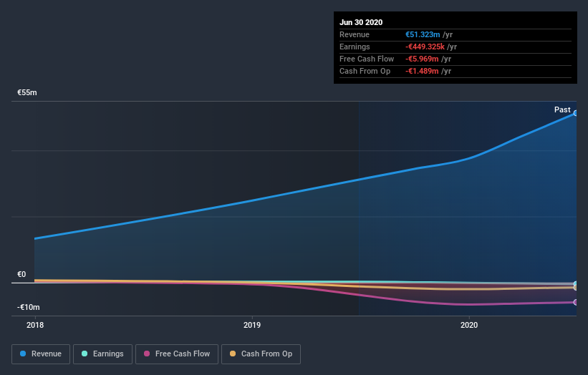
Task: Click the Revenue row label in tooltip
Action: pos(355,34)
